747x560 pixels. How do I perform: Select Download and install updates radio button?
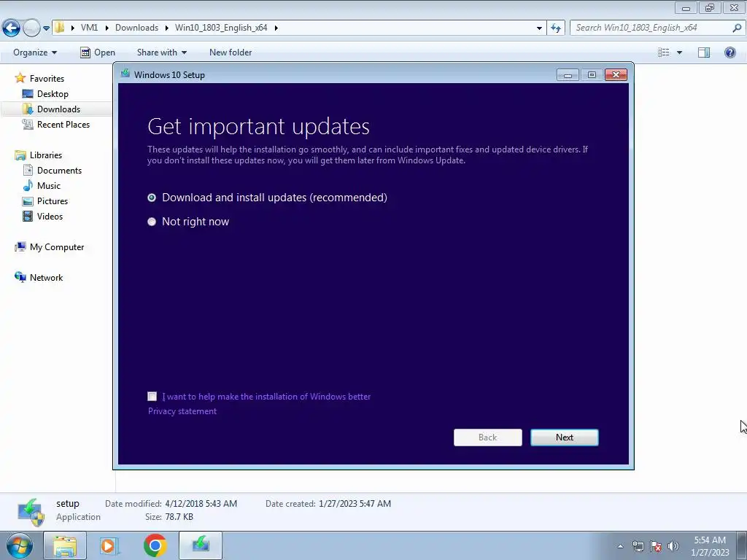tap(152, 198)
